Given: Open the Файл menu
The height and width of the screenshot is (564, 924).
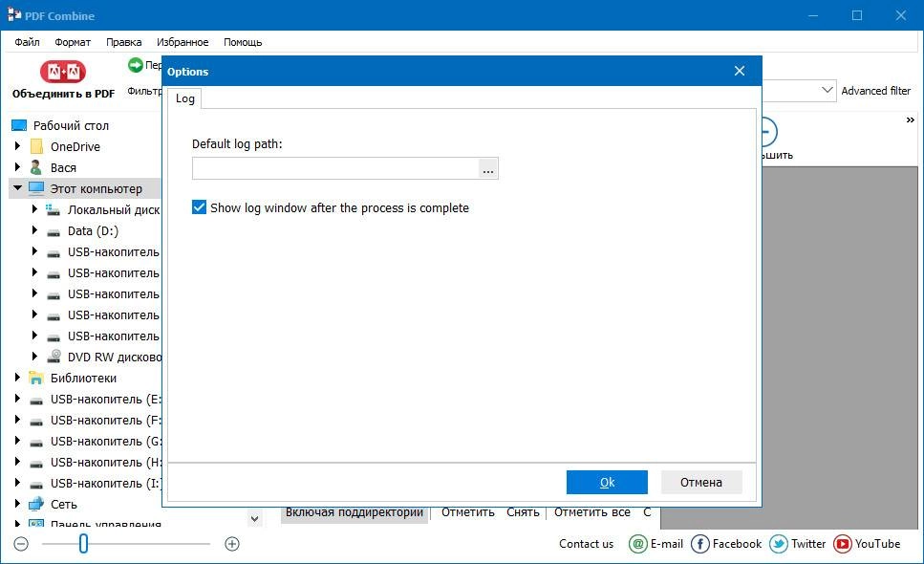Looking at the screenshot, I should pos(27,42).
